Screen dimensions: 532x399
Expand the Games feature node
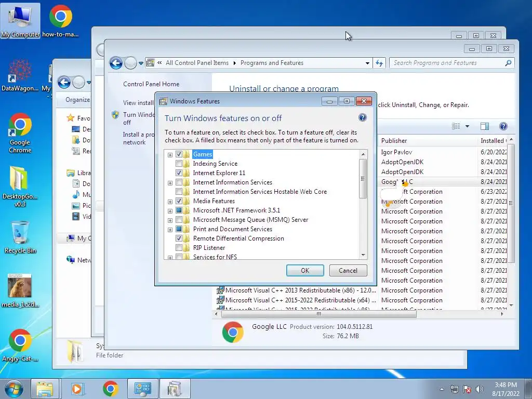(170, 155)
